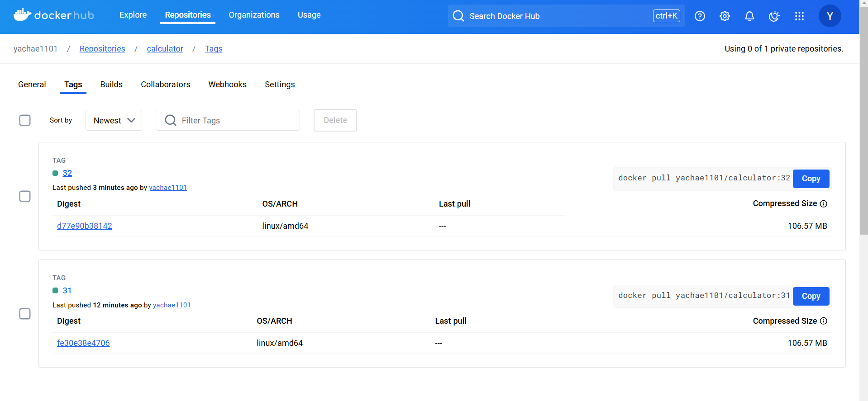
Task: Click the ctrl+K shortcut badge
Action: coord(667,16)
